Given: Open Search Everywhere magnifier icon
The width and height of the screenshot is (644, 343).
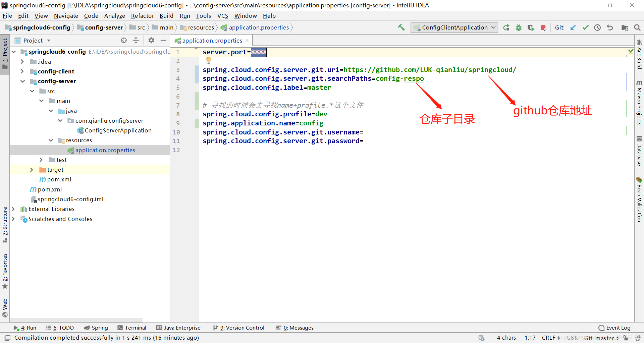Looking at the screenshot, I should point(637,27).
